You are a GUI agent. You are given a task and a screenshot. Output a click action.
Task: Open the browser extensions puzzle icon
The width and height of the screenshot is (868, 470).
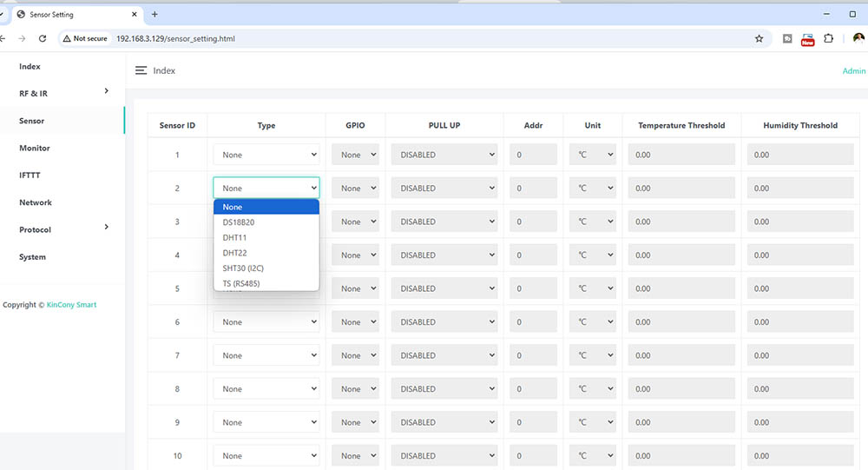(x=829, y=38)
